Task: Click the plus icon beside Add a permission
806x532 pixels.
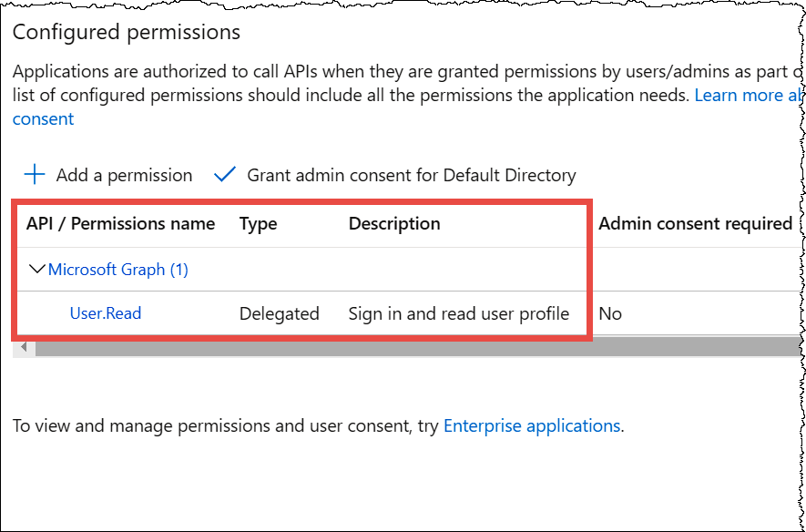Action: click(x=35, y=175)
